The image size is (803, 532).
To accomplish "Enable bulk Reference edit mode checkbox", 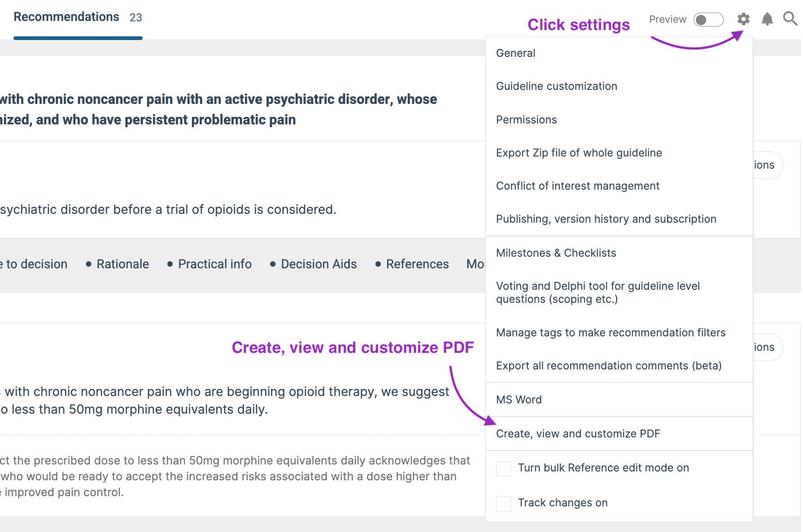I will [x=504, y=468].
